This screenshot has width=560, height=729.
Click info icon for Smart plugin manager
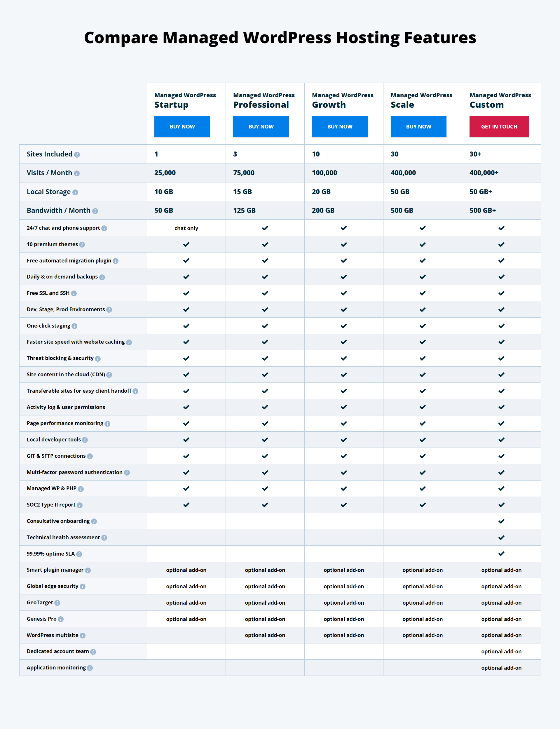tap(88, 570)
